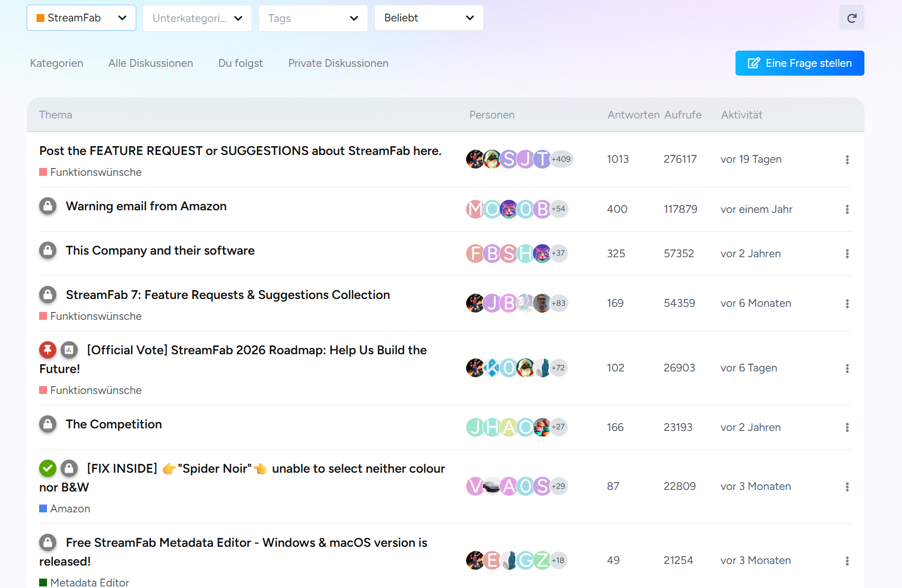Open Warning email from Amazon topic
This screenshot has width=902, height=588.
coord(146,206)
